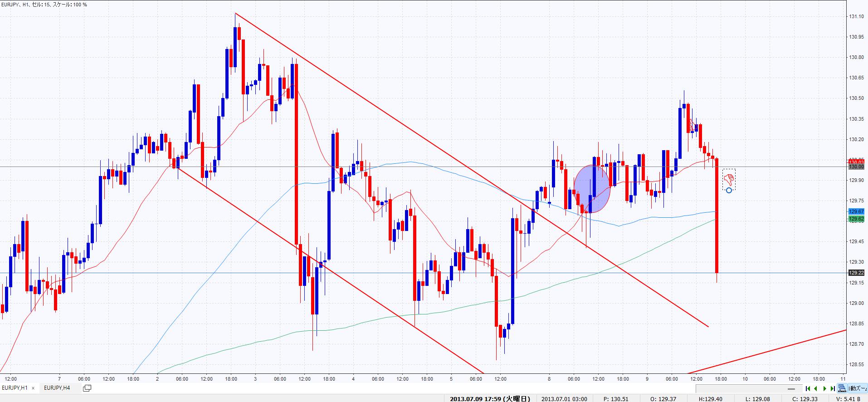
Task: Click the green 129.62 moving average label
Action: (x=856, y=219)
